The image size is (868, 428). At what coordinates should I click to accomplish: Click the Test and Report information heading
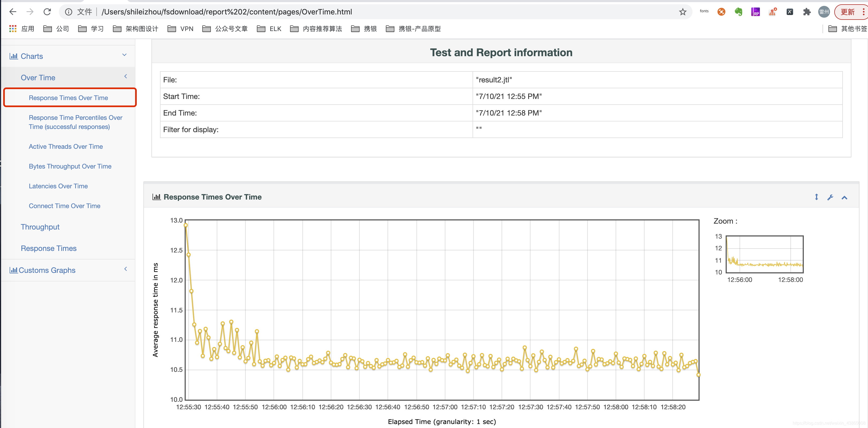[x=501, y=52]
